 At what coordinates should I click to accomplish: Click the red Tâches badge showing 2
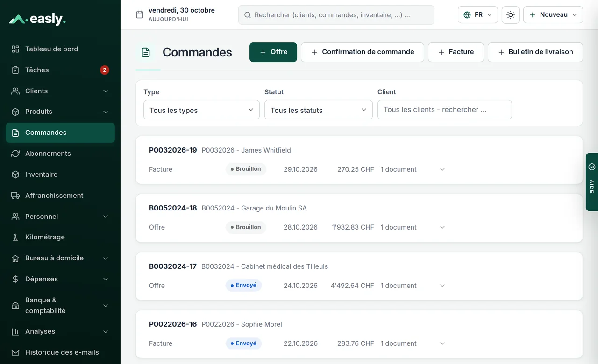point(105,70)
